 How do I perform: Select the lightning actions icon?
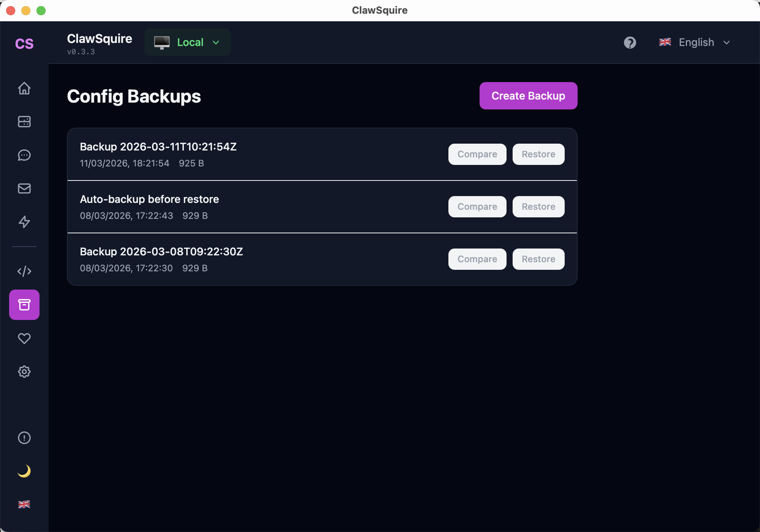[24, 222]
